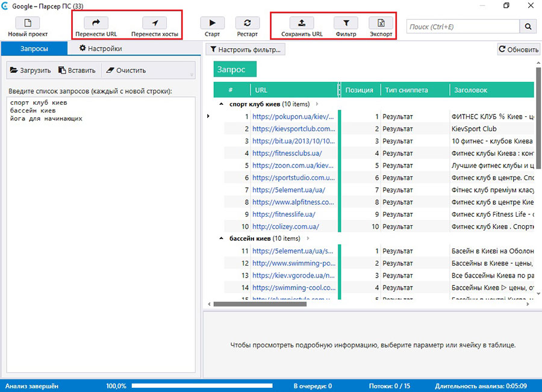Collapse the бассейн киев group

221,238
